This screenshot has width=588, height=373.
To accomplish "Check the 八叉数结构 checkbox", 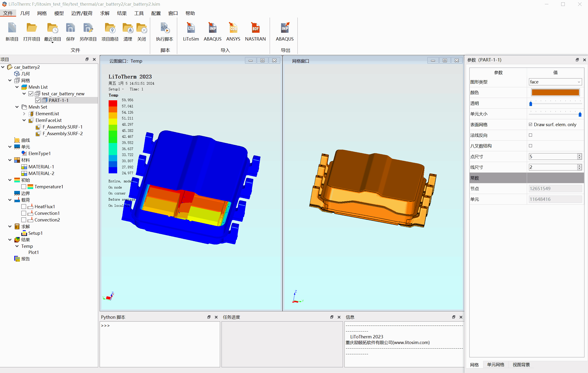I will pyautogui.click(x=531, y=146).
